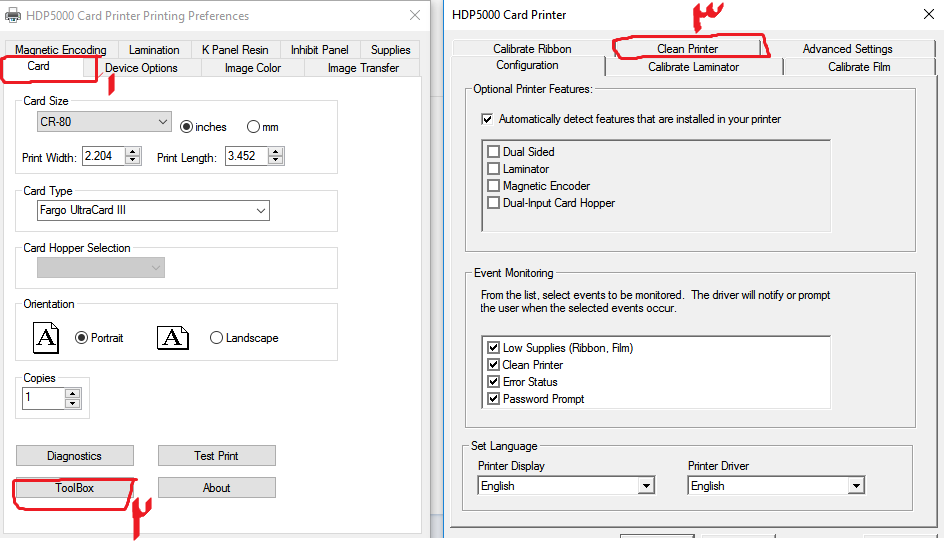Click the Diagnostics button
Viewport: 944px width, 549px height.
75,456
